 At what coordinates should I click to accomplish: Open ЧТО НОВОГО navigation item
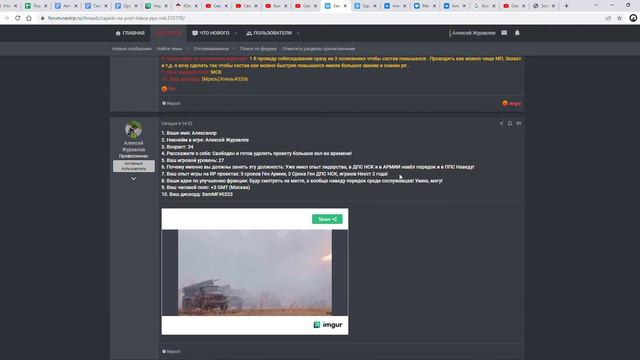tap(211, 33)
